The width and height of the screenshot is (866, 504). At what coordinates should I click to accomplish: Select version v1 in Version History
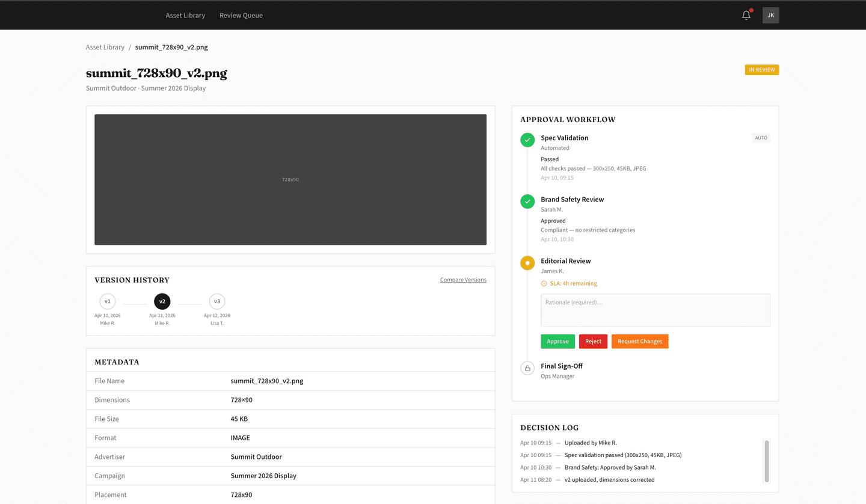coord(108,301)
